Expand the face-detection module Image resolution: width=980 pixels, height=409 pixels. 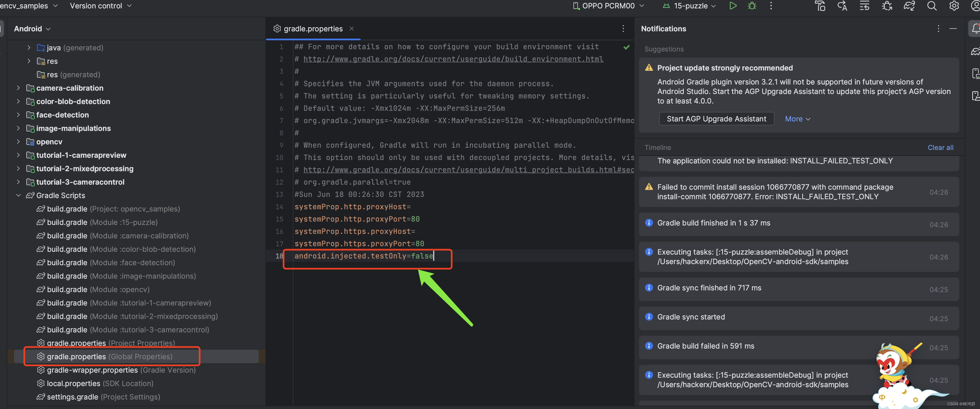(18, 115)
